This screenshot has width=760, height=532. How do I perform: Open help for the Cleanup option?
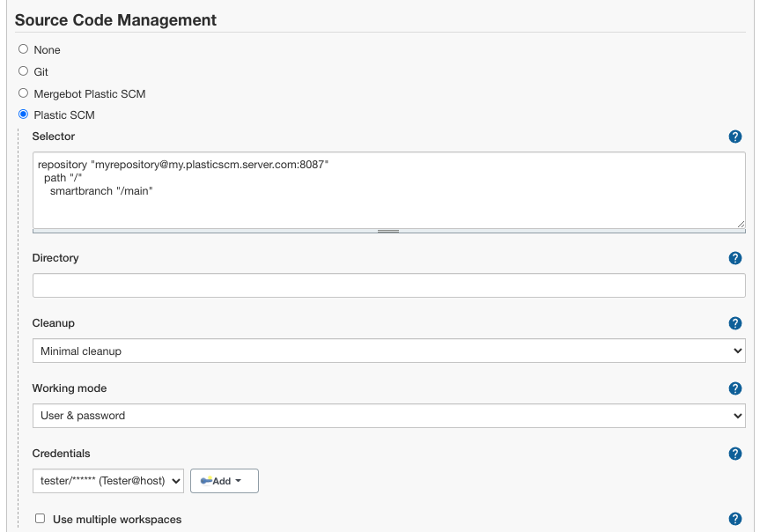point(734,323)
